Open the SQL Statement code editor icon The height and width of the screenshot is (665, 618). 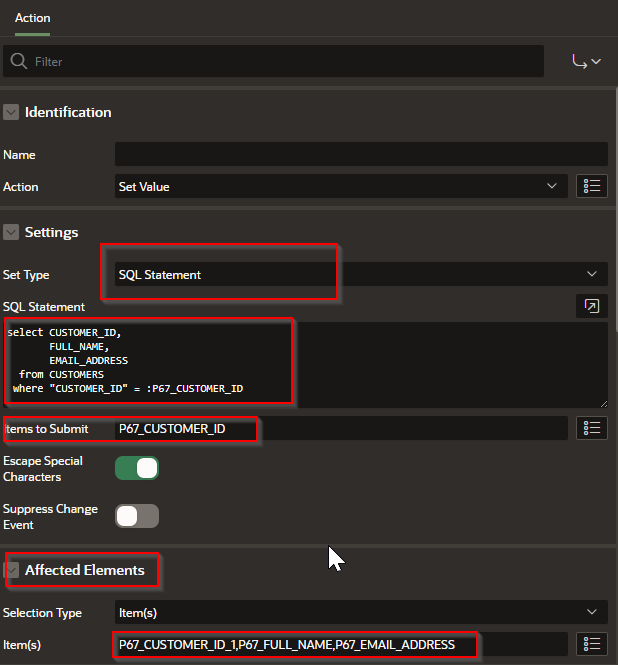[x=592, y=306]
